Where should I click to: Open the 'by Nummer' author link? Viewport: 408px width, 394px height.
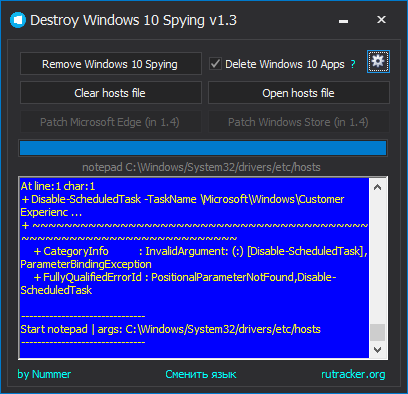coord(44,374)
